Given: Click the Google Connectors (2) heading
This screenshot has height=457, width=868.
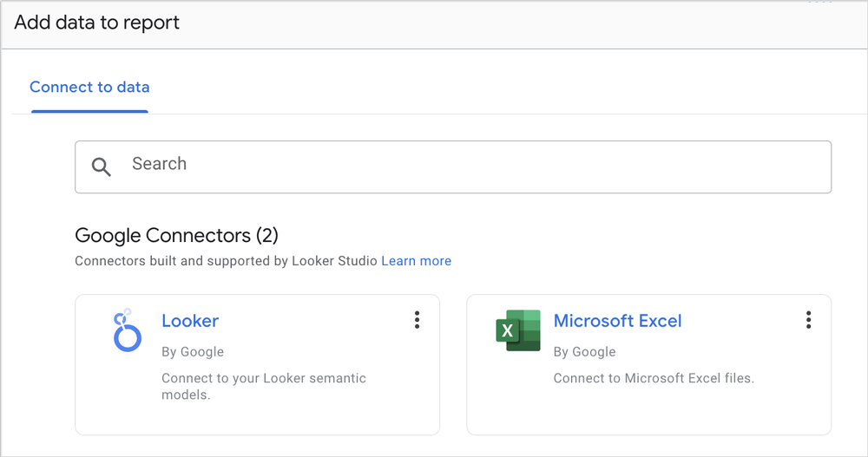Looking at the screenshot, I should click(176, 235).
